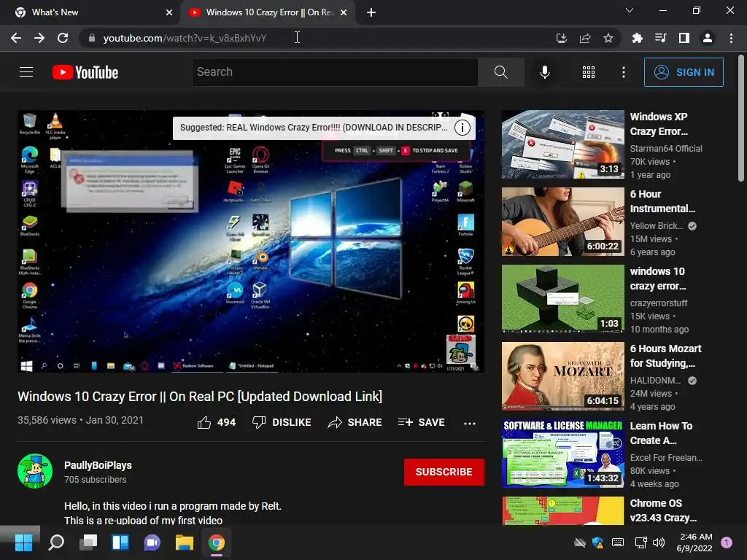Open Chrome OS v23.43 Crazy video title

click(x=663, y=510)
